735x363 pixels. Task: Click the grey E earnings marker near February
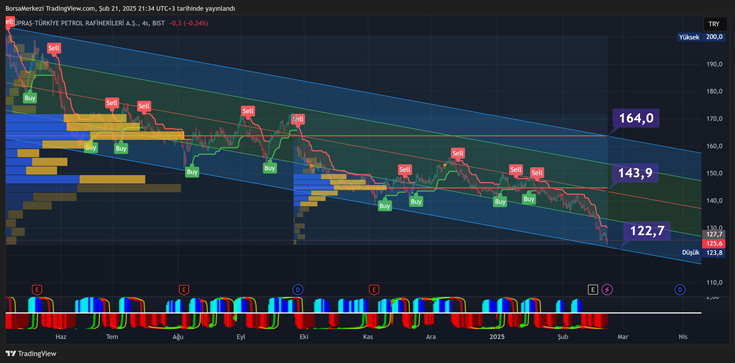(x=593, y=290)
